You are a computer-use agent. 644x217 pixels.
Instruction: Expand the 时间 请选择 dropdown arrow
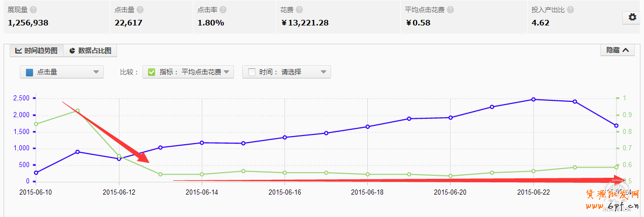pos(324,72)
